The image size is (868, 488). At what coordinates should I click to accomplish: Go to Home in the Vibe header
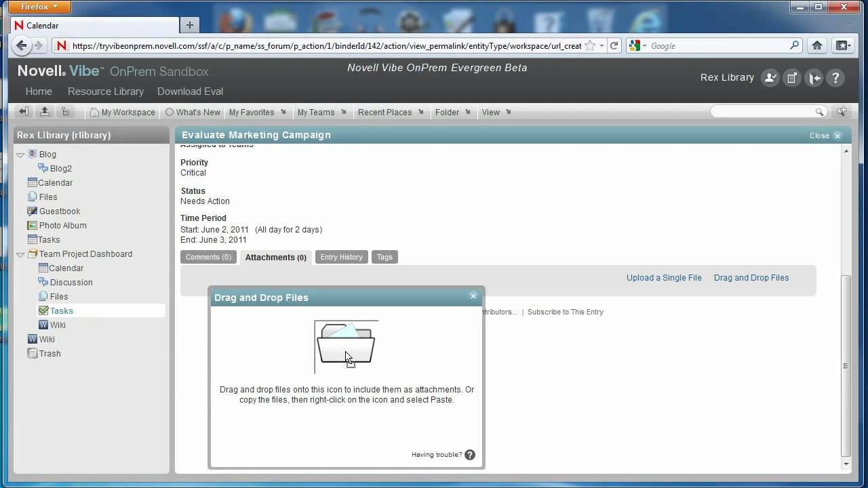coord(39,91)
